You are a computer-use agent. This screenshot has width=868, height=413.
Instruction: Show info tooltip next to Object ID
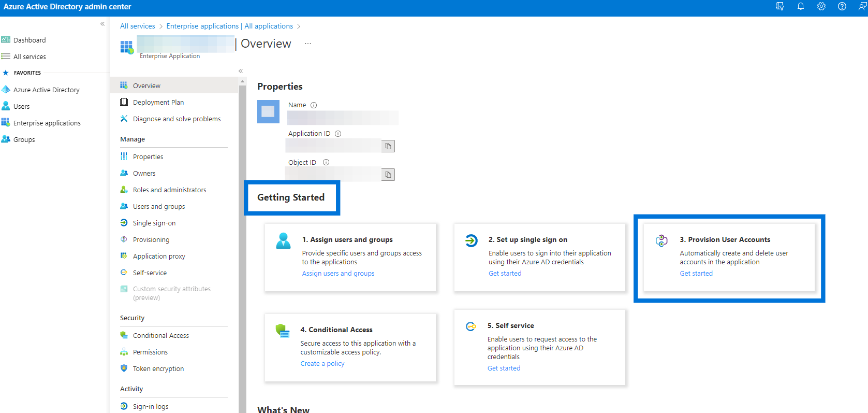[326, 162]
